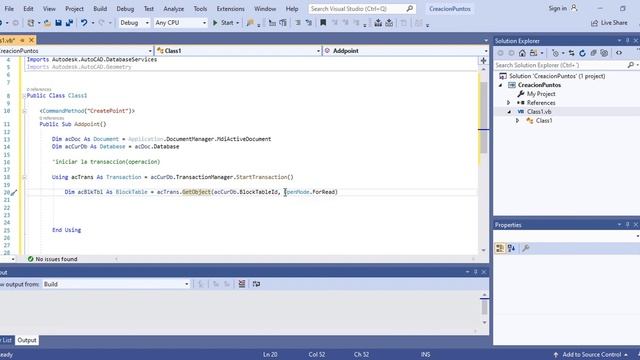Screen dimensions: 640x360
Task: Click the screwdriver quick actions icon on line 20
Action: [x=14, y=192]
